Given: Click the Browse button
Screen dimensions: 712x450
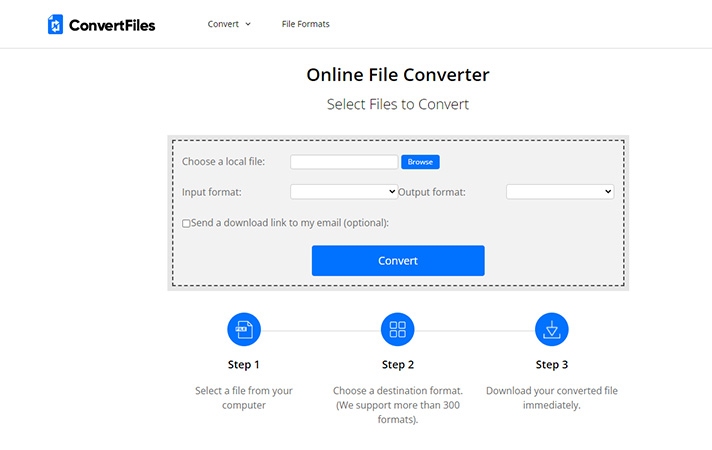Looking at the screenshot, I should pyautogui.click(x=420, y=162).
